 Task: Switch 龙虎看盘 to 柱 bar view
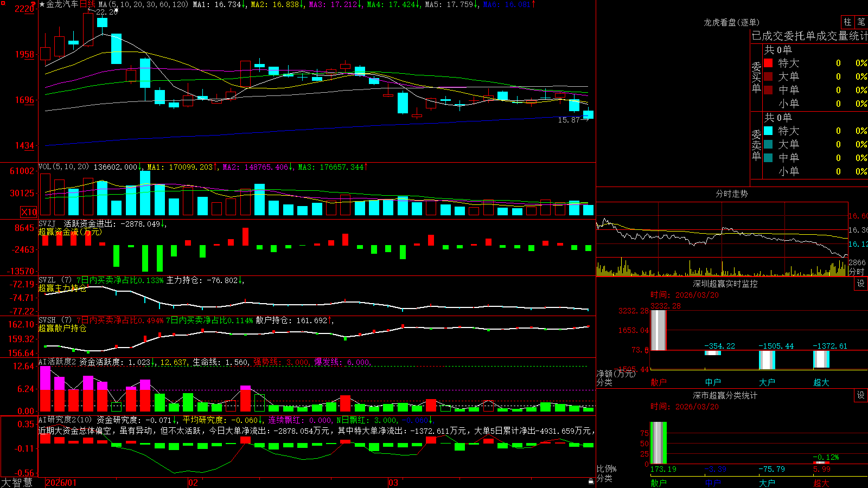[x=847, y=22]
